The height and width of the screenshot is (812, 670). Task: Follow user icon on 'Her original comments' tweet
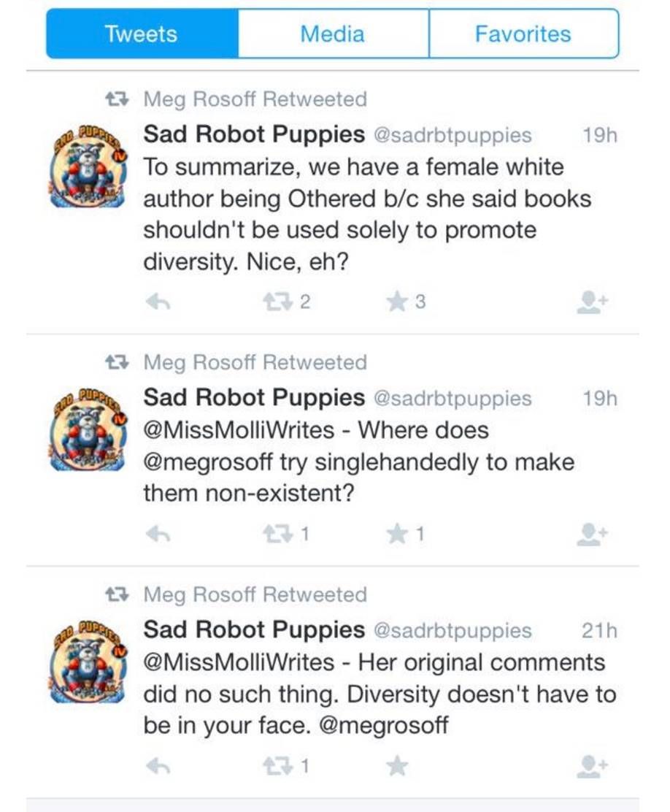592,766
